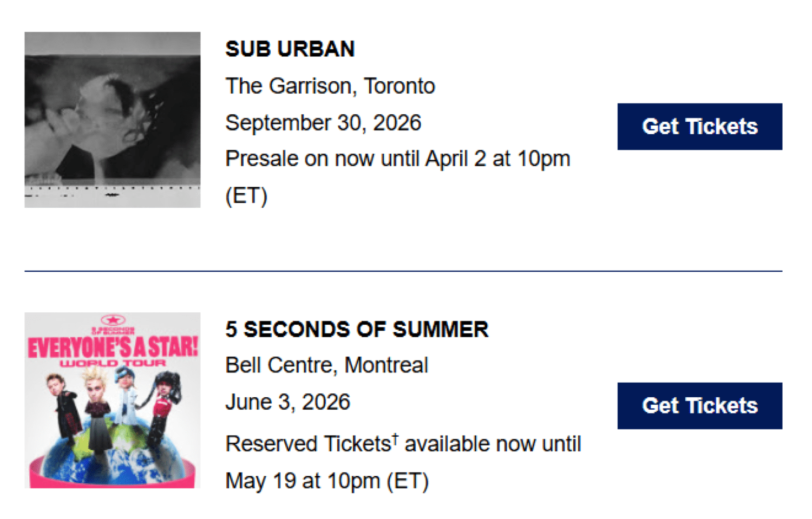Click the Presale on now until April 2 line
This screenshot has width=812, height=519.
pyautogui.click(x=398, y=159)
